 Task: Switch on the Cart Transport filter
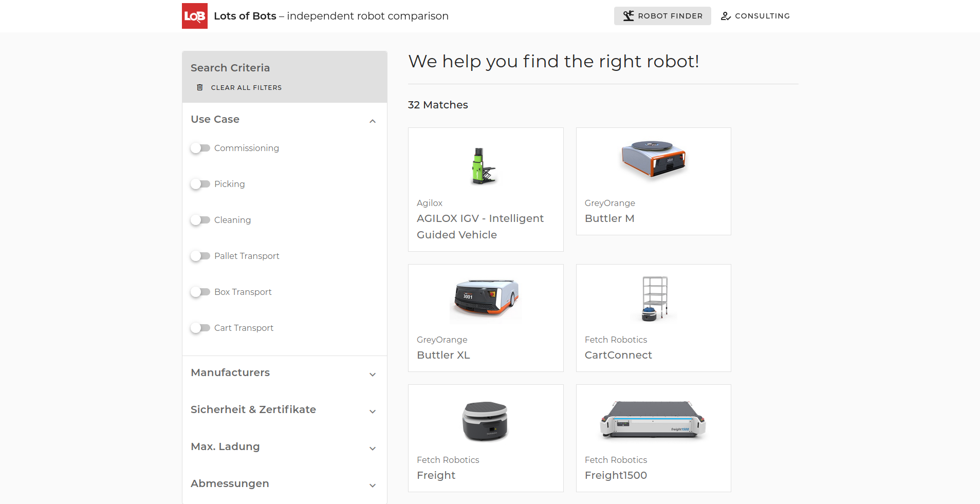tap(200, 328)
